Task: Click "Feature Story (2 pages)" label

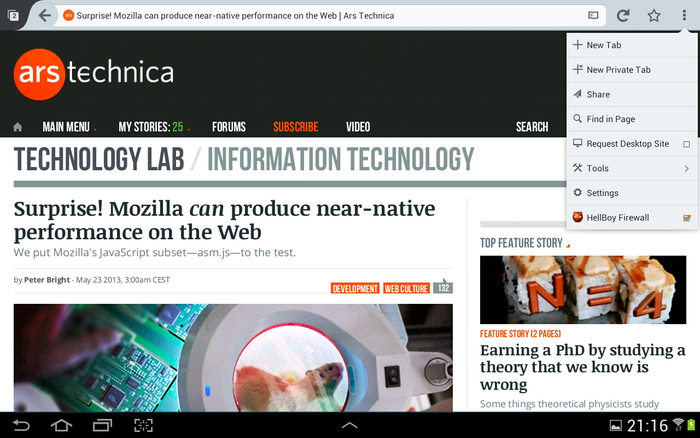Action: pos(520,334)
